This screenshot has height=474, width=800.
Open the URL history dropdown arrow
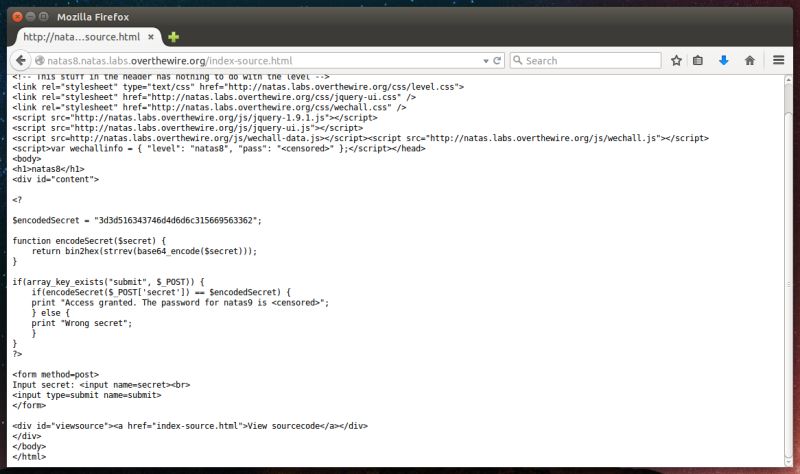tap(486, 61)
